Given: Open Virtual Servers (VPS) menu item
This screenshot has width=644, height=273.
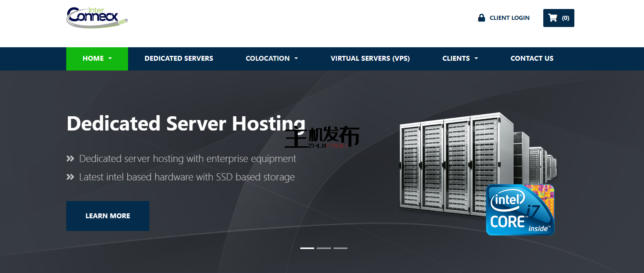Looking at the screenshot, I should [x=370, y=58].
